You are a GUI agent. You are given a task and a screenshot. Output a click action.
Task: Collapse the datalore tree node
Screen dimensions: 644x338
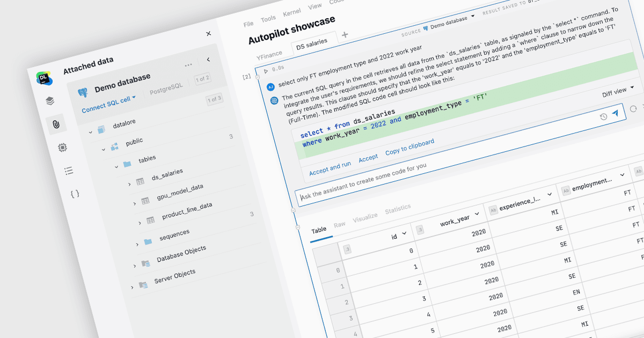click(x=91, y=131)
